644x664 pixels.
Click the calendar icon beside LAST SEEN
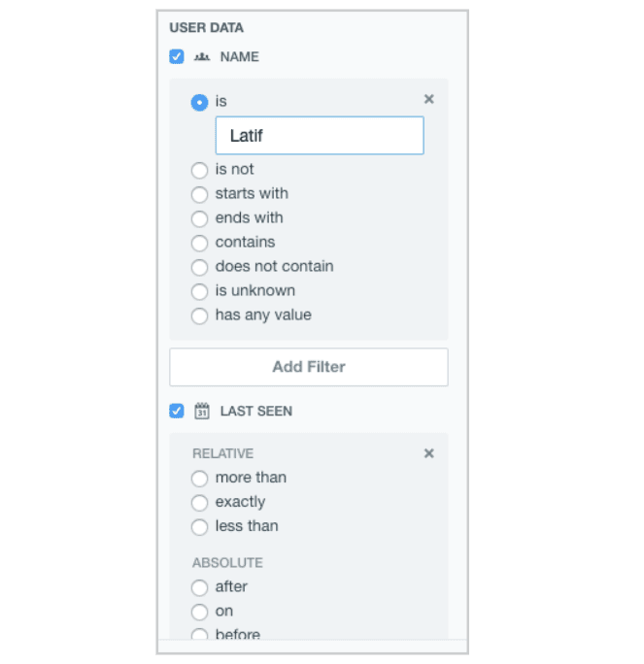[202, 411]
